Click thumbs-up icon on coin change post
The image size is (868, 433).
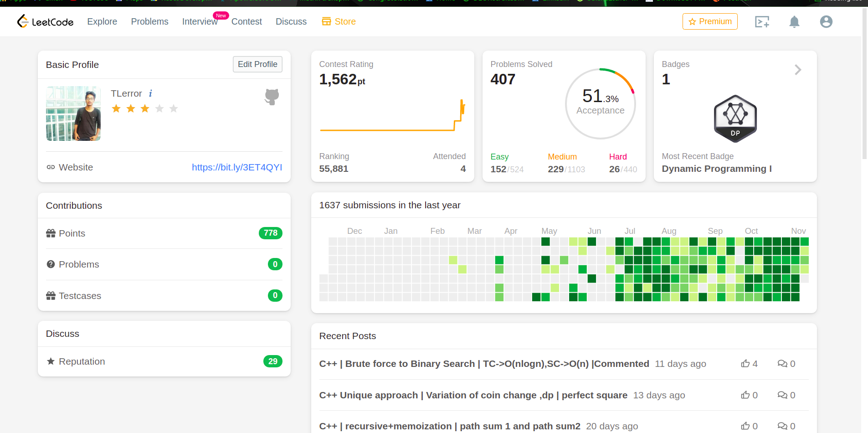point(745,395)
